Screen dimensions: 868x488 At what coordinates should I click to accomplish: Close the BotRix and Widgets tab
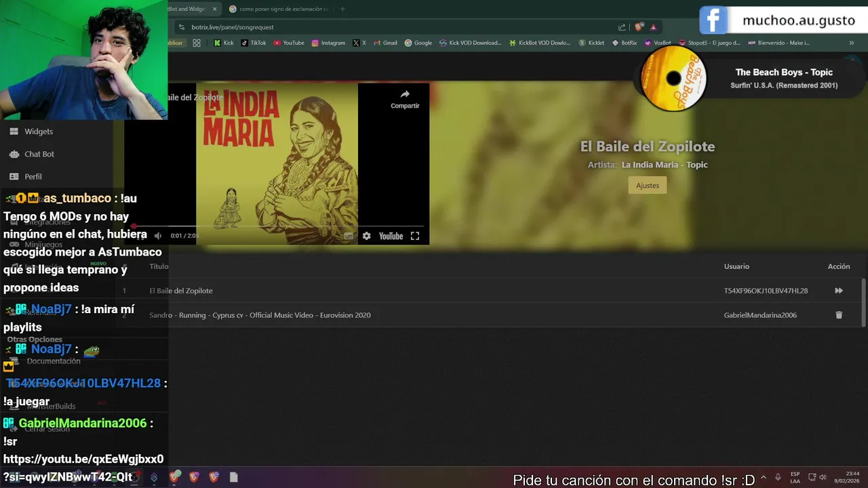click(214, 9)
